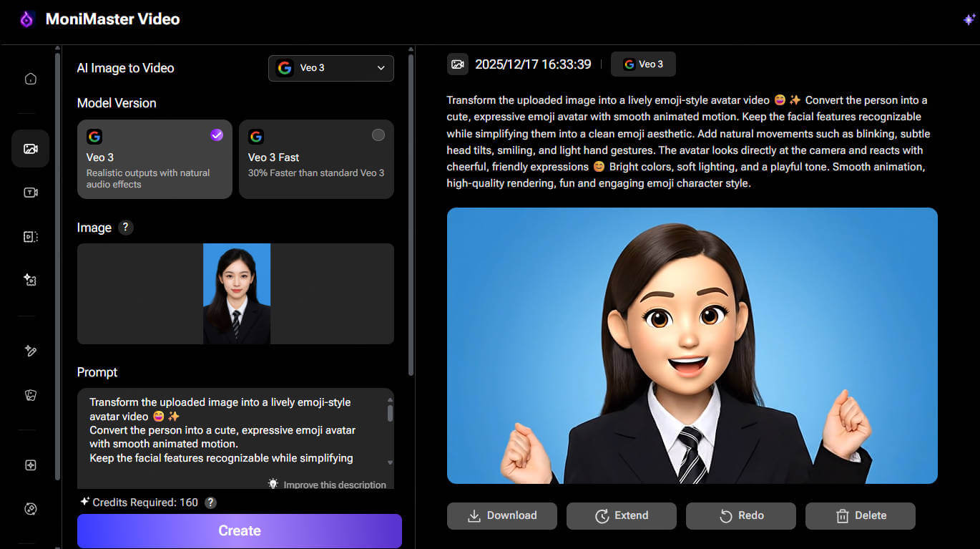This screenshot has height=549, width=980.
Task: Open the Image to Video tool in sidebar
Action: coord(30,148)
